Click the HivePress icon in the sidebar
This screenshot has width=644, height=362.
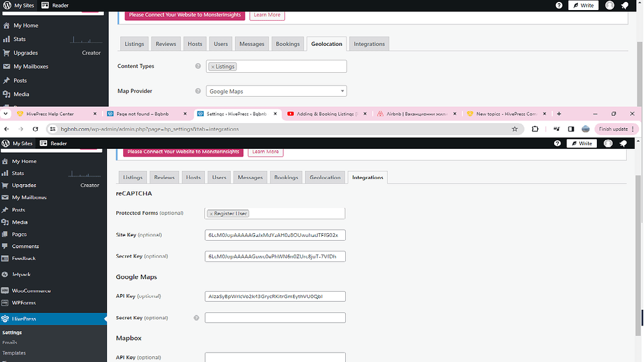click(x=5, y=319)
